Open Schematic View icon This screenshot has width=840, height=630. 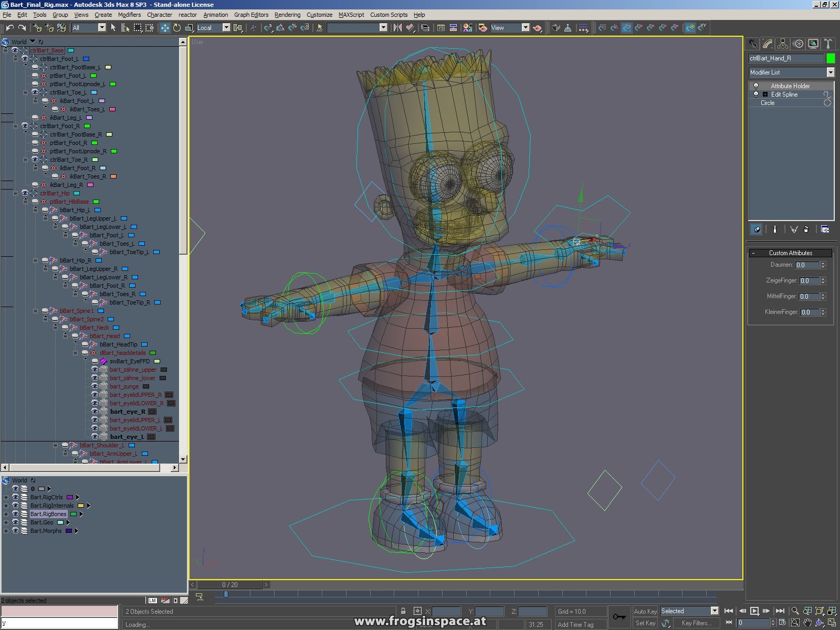(x=453, y=28)
